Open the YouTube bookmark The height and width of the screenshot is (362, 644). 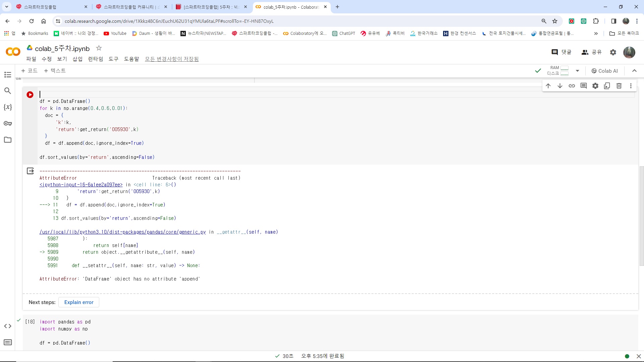[115, 34]
